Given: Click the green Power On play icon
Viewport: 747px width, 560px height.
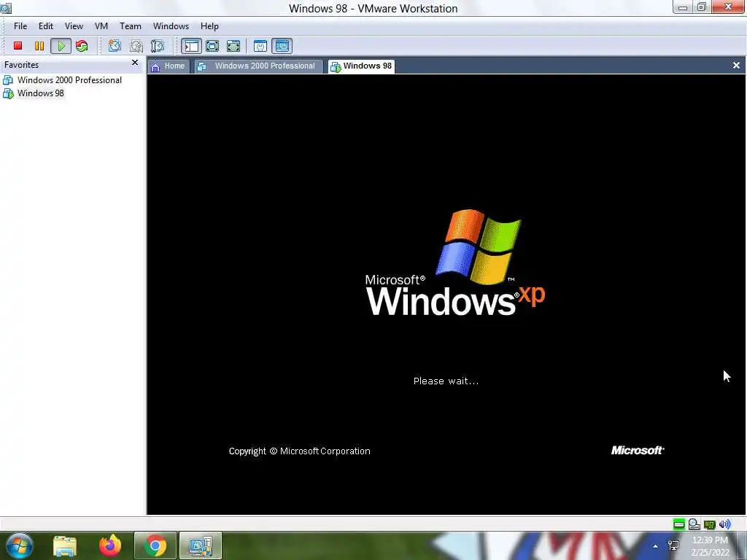Looking at the screenshot, I should tap(61, 46).
